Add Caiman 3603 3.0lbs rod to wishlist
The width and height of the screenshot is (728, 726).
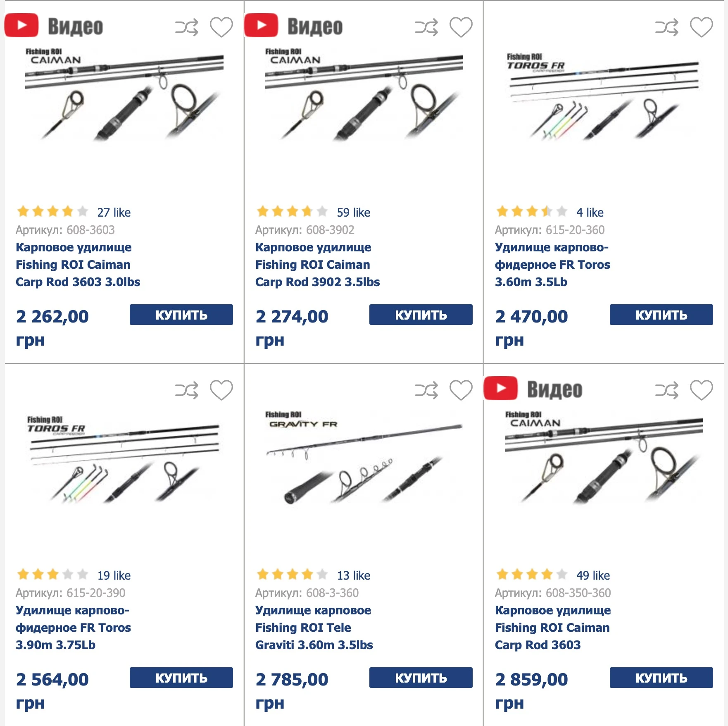click(221, 27)
